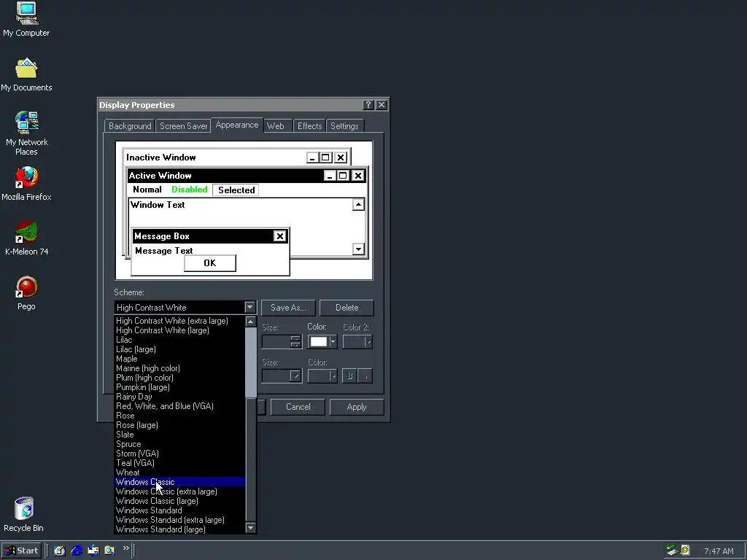The width and height of the screenshot is (747, 560).
Task: Choose Windows Classic scheme
Action: [x=179, y=482]
